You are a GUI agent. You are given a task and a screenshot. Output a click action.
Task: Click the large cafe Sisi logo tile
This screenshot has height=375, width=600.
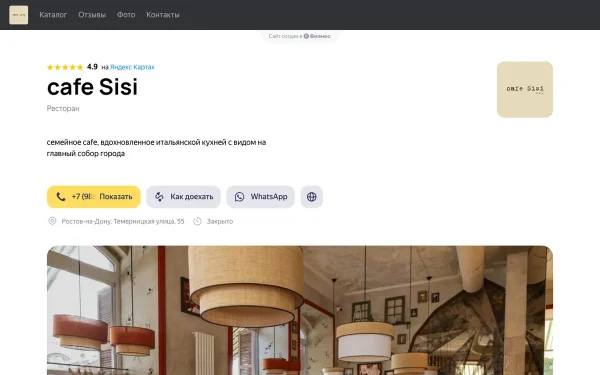tap(525, 90)
